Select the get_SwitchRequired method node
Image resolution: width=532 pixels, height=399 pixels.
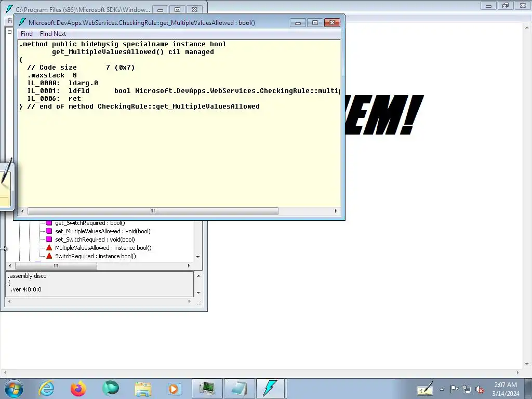click(x=90, y=223)
